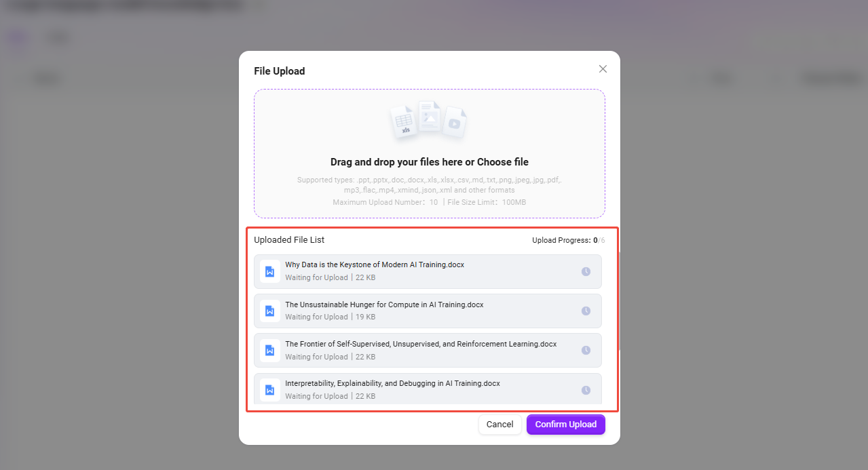The image size is (868, 470).
Task: Click the Cancel button
Action: coord(499,425)
